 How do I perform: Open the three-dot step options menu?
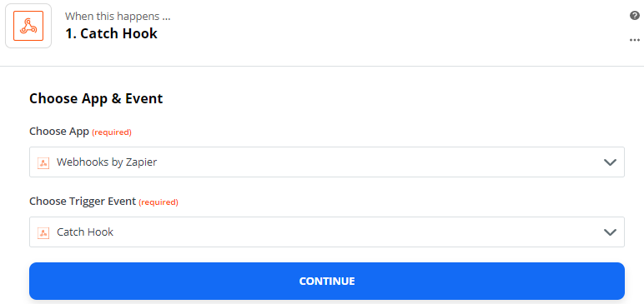[635, 40]
